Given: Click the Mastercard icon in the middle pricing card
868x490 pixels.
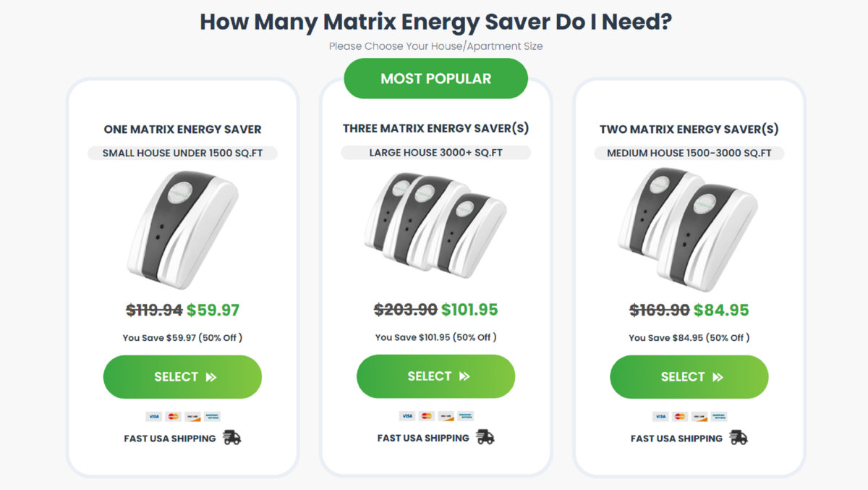Looking at the screenshot, I should pos(425,416).
